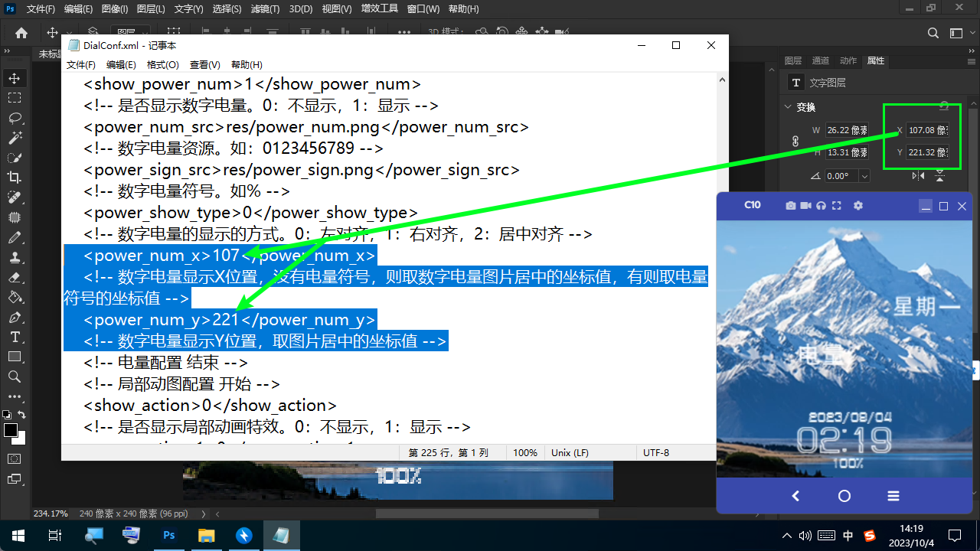Open the Notepad 格式(O) menu

point(162,65)
